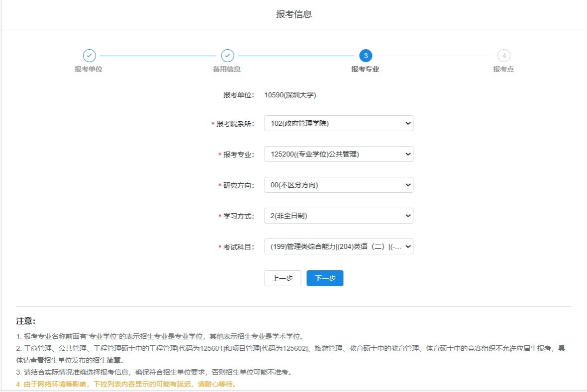Go to the 备用信息 step label
Image resolution: width=587 pixels, height=392 pixels.
(227, 70)
